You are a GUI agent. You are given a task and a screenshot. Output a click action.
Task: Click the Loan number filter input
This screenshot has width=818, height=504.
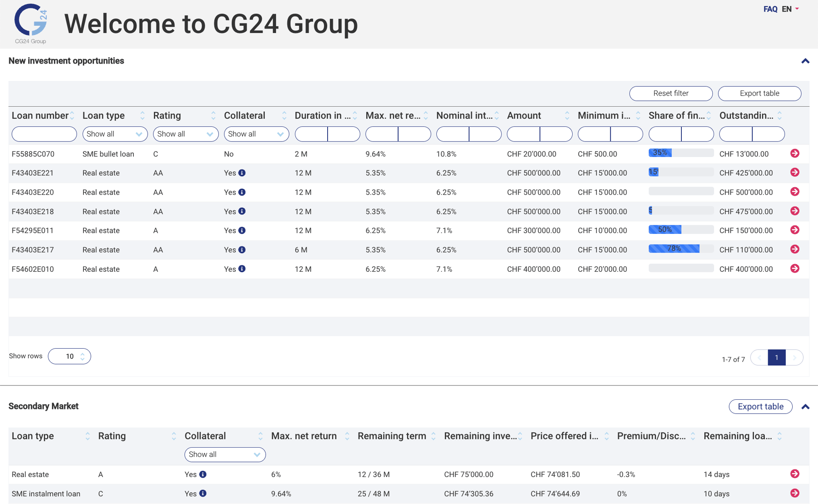click(44, 134)
